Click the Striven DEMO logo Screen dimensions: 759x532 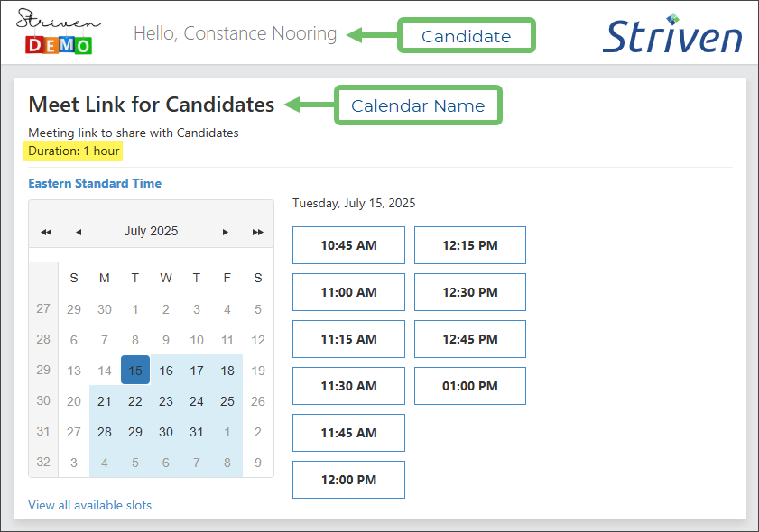(x=59, y=30)
